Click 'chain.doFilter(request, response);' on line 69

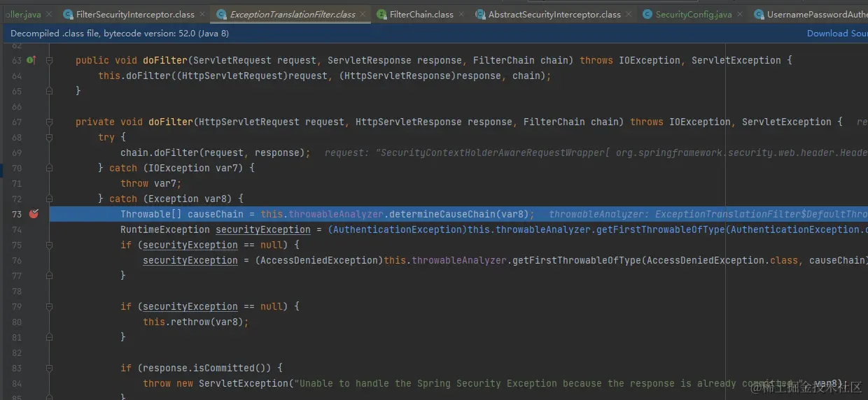click(x=216, y=152)
